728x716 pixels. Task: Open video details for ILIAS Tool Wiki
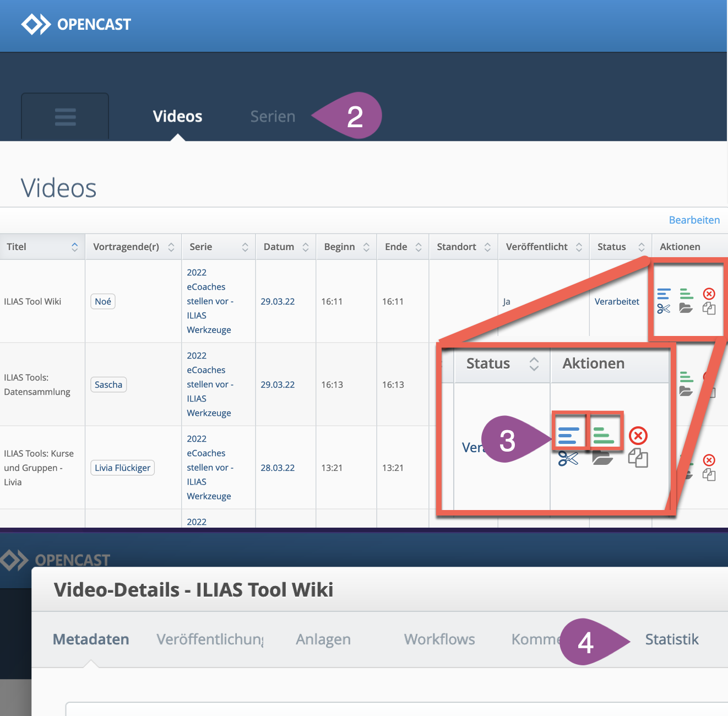pyautogui.click(x=664, y=294)
